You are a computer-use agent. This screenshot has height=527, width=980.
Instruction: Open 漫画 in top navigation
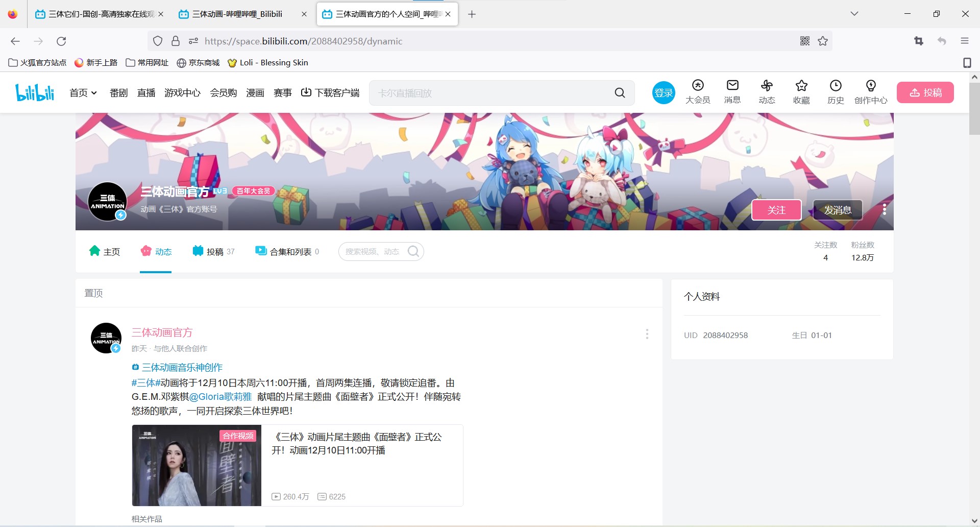point(255,93)
